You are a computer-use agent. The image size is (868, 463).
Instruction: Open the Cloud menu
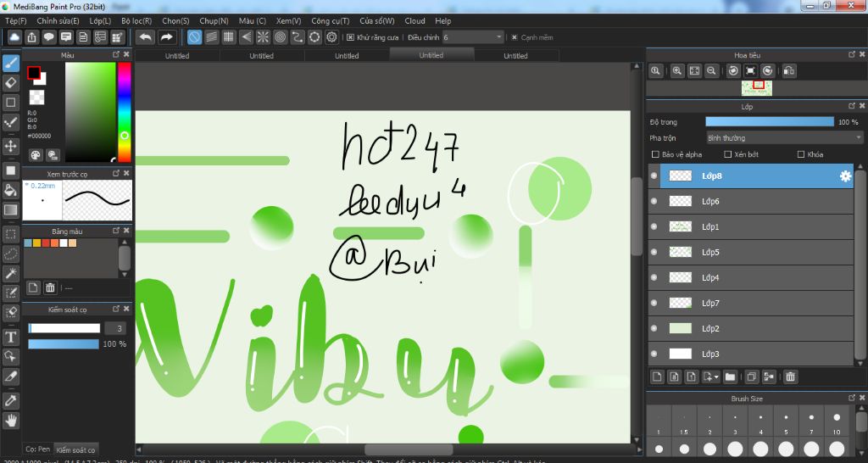click(x=415, y=20)
